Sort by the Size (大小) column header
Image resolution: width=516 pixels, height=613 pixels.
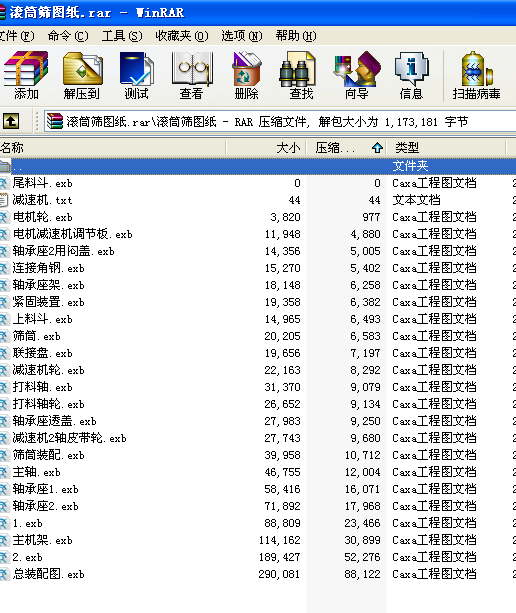tap(266, 148)
